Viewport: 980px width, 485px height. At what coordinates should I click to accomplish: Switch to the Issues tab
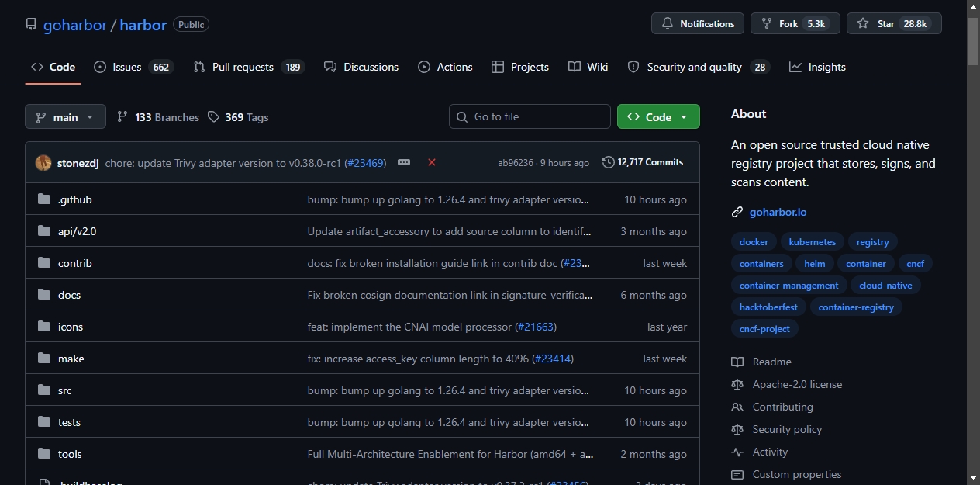133,67
